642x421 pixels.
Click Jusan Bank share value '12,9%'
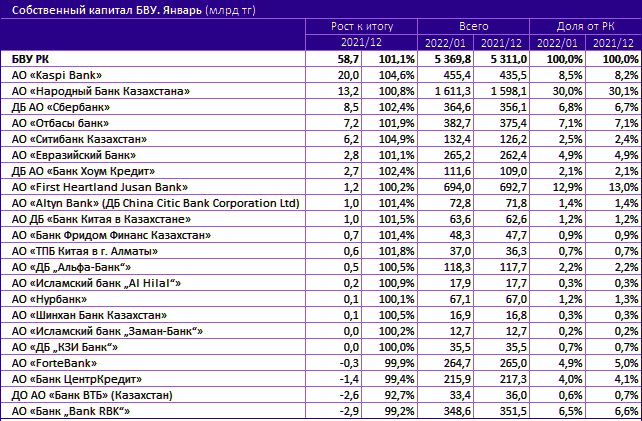(567, 187)
